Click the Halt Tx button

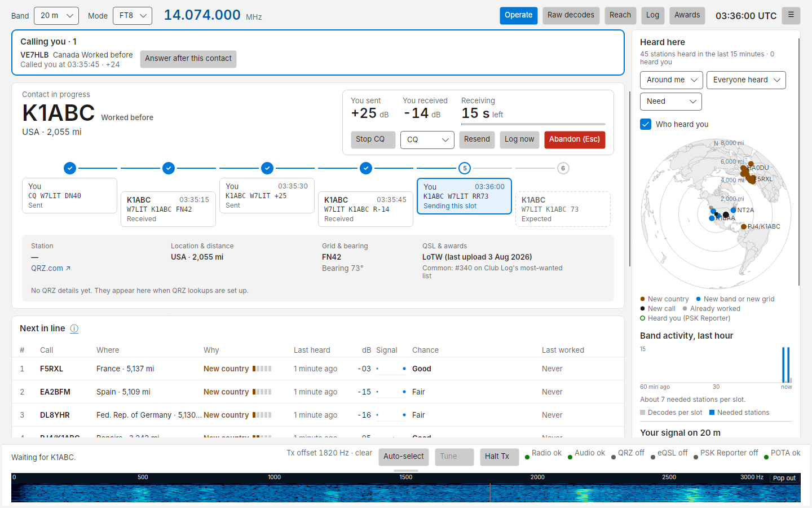[x=500, y=457]
